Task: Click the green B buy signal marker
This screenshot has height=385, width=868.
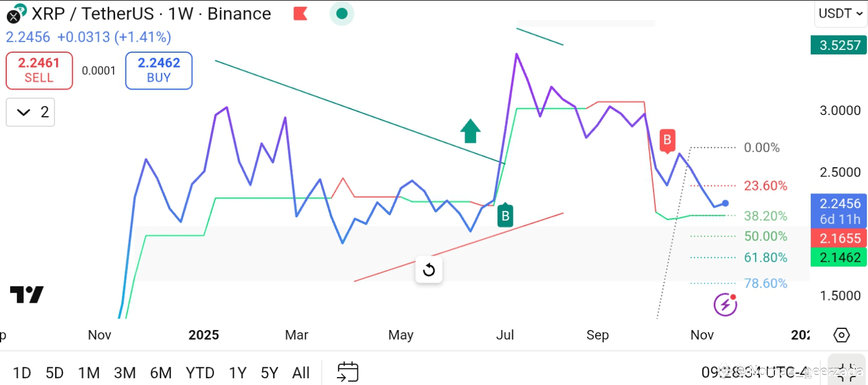Action: pos(505,215)
